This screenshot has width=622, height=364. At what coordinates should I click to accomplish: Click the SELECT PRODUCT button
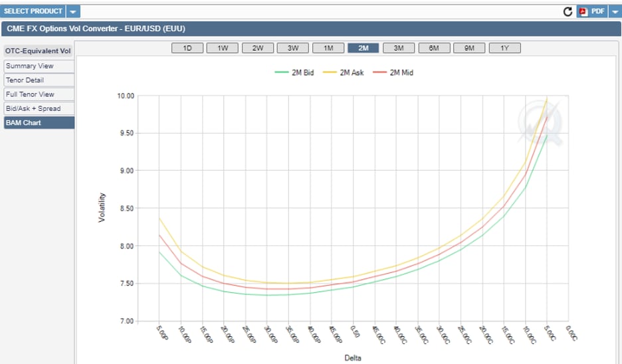coord(33,11)
